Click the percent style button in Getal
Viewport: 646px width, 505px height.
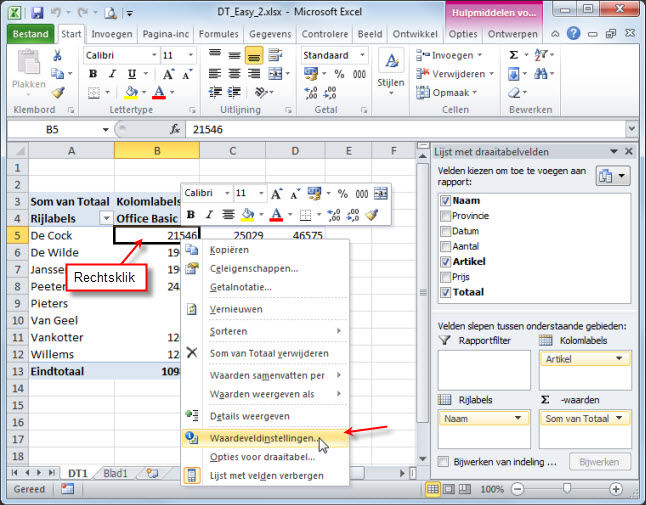tap(339, 74)
